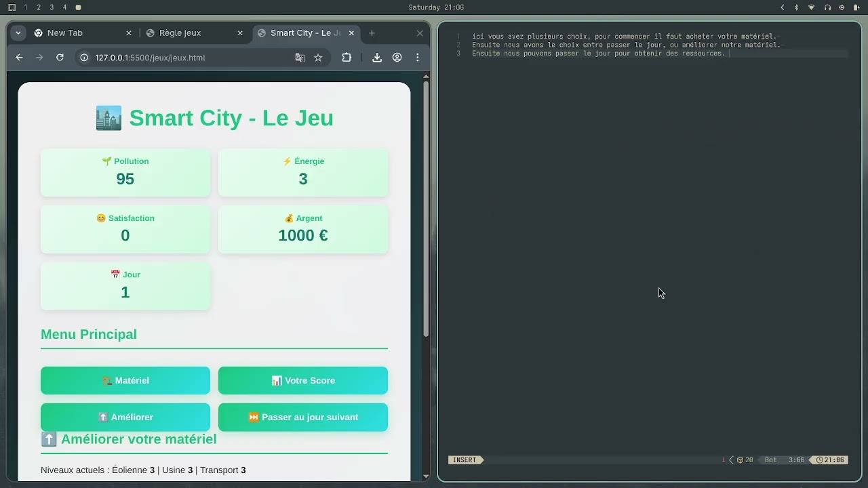The width and height of the screenshot is (868, 488).
Task: Click the battery icon in top bar
Action: 856,7
